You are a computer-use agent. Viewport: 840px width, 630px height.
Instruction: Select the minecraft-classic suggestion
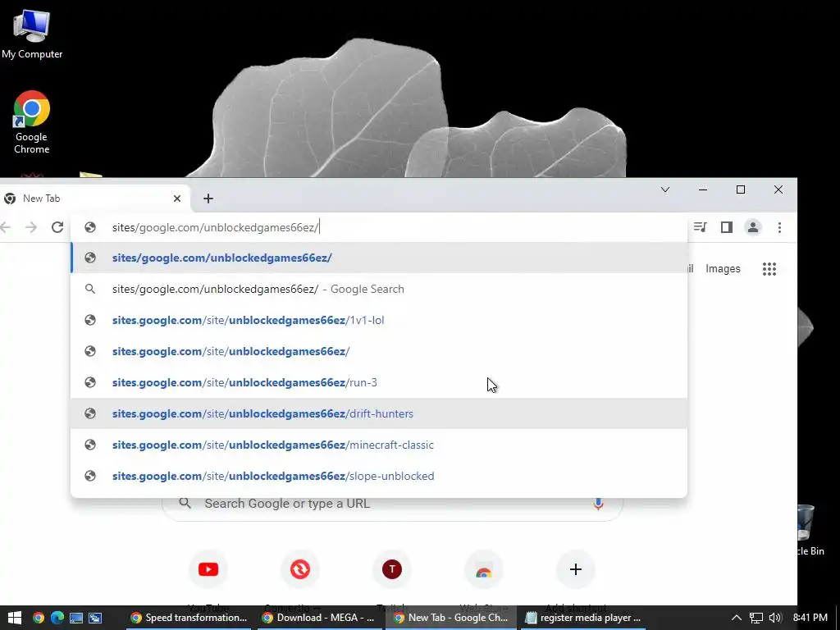tap(379, 445)
